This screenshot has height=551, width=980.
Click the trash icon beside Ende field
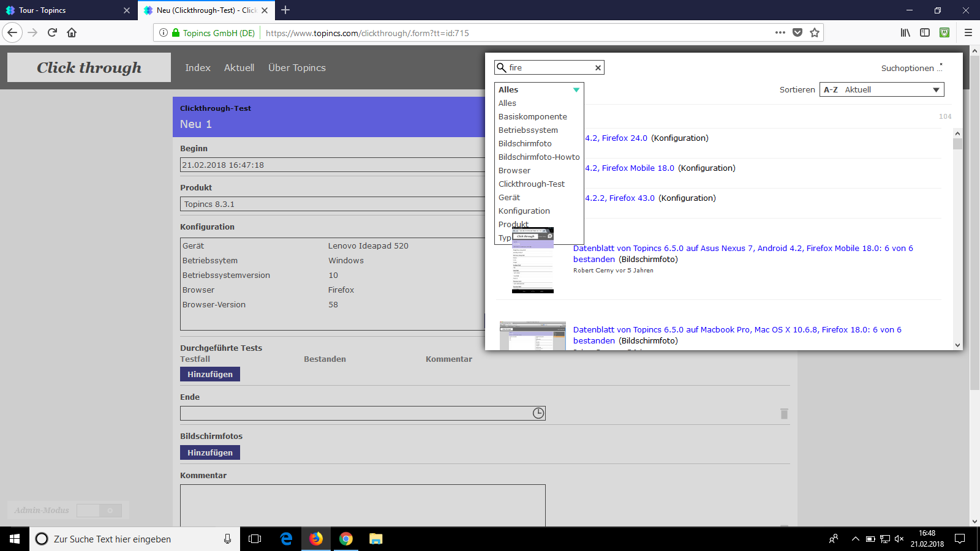tap(784, 414)
